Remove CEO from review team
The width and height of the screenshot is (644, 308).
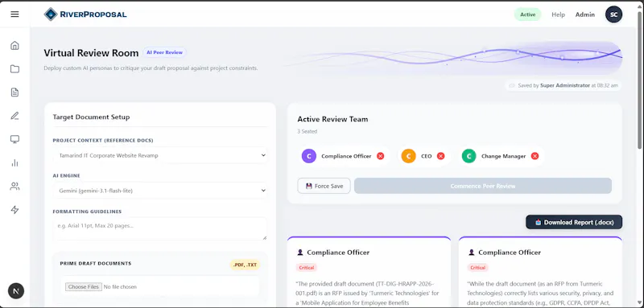(440, 156)
